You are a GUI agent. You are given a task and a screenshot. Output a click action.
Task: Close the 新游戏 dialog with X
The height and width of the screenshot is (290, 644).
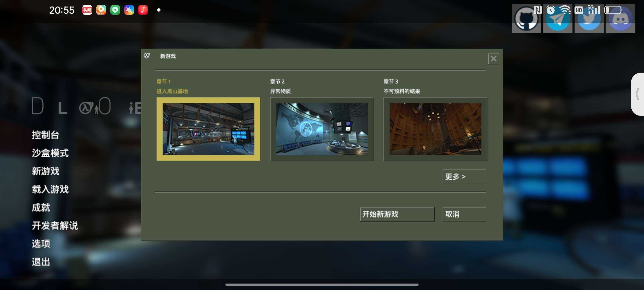[x=493, y=59]
